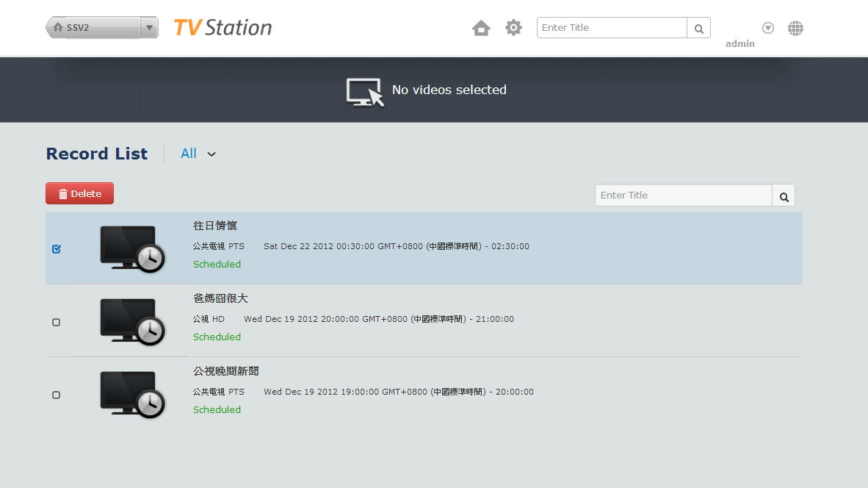This screenshot has width=868, height=488.
Task: Open the SSV2 server dropdown
Action: click(x=149, y=28)
